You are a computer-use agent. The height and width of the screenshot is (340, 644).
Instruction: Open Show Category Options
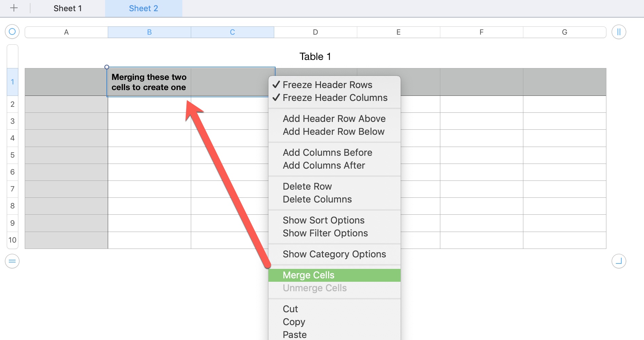coord(334,254)
